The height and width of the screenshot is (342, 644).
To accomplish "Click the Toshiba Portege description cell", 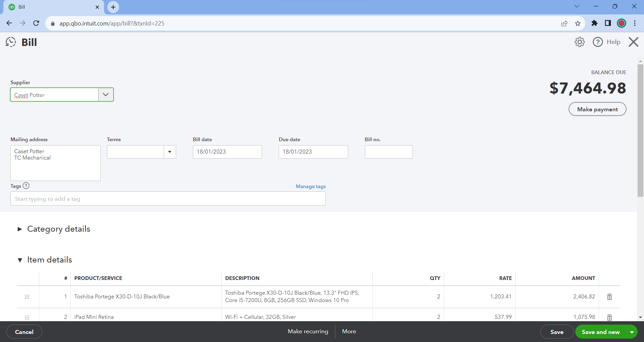I will pyautogui.click(x=297, y=297).
